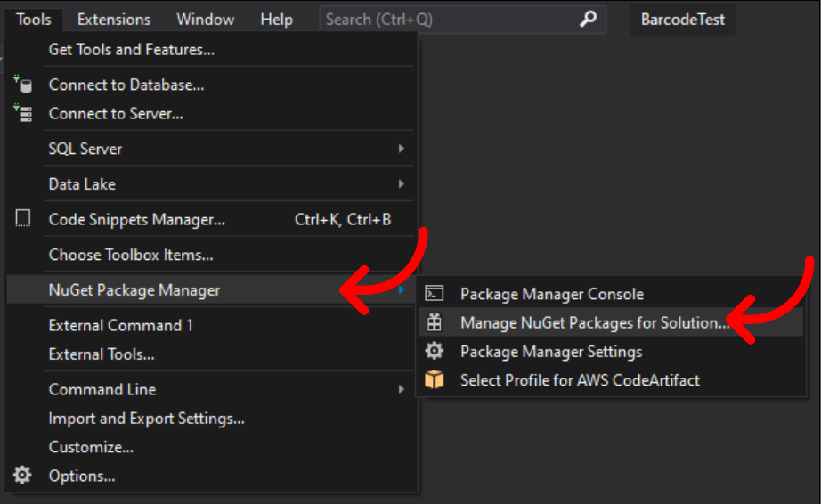Expand the SQL Server submenu arrow
The image size is (821, 504).
[401, 149]
